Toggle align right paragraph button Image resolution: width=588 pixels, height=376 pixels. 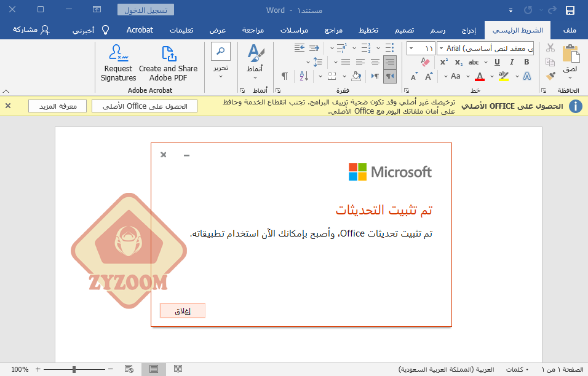pos(390,62)
